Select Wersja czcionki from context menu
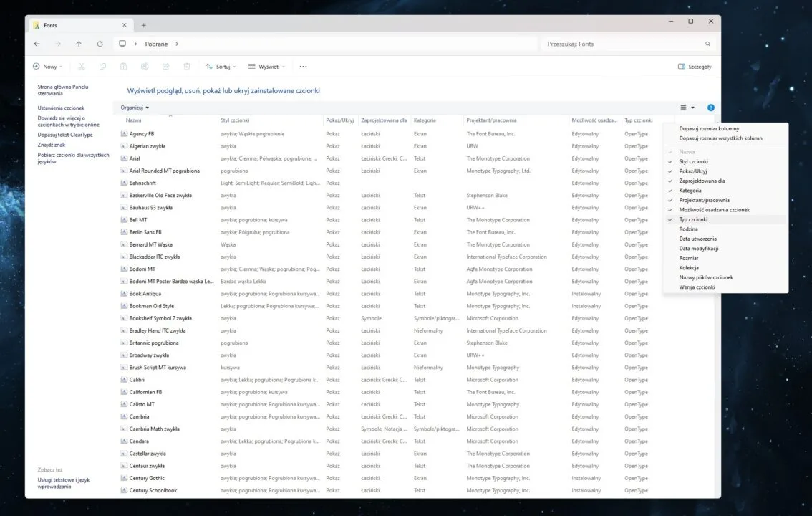812x516 pixels. point(697,287)
